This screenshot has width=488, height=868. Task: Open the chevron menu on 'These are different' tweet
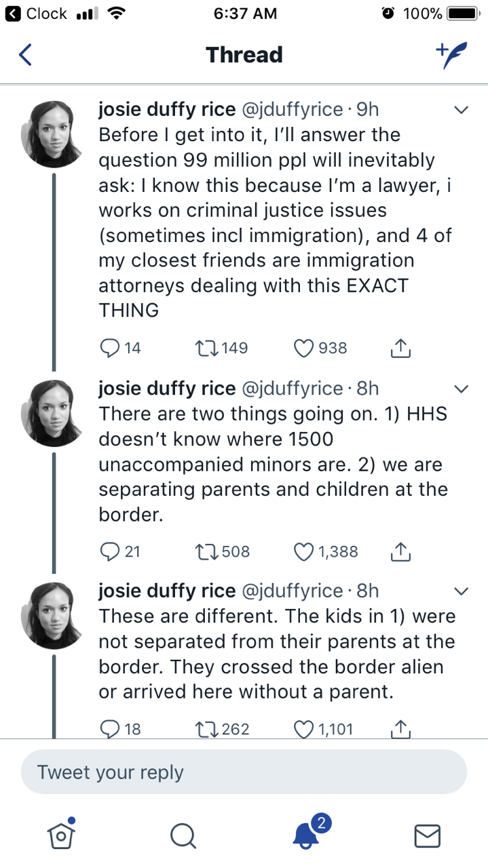461,591
